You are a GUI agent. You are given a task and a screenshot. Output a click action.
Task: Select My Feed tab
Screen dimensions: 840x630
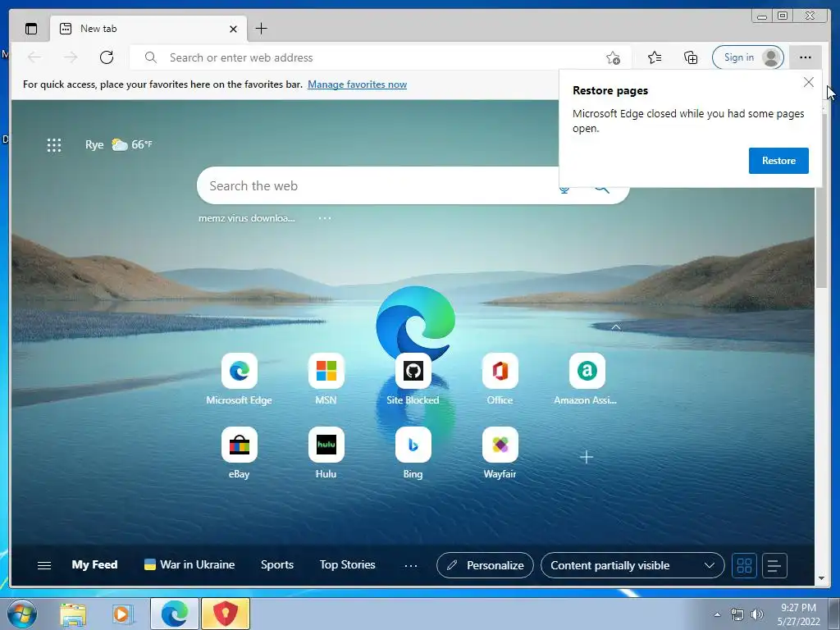click(x=94, y=564)
